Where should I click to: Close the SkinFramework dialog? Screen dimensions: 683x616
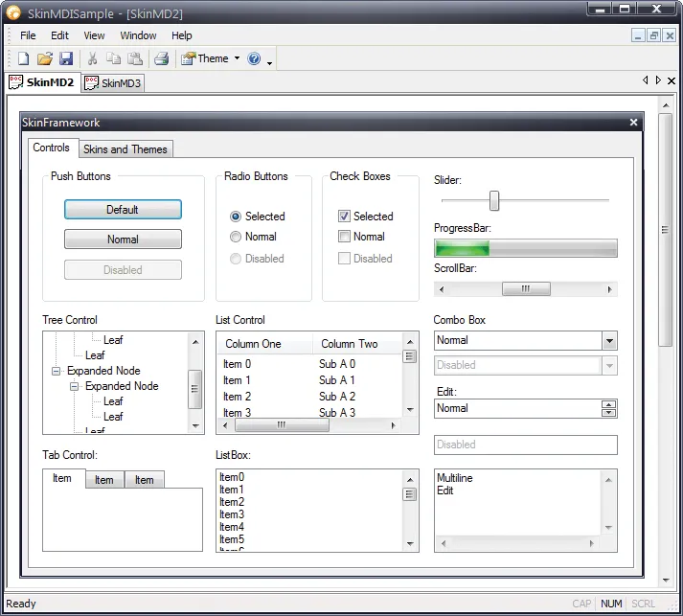coord(634,123)
